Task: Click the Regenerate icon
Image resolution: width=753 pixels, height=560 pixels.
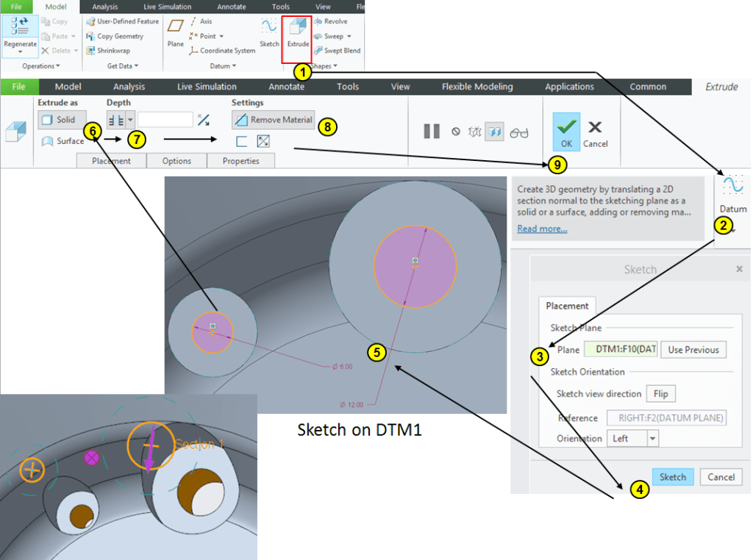Action: point(20,30)
